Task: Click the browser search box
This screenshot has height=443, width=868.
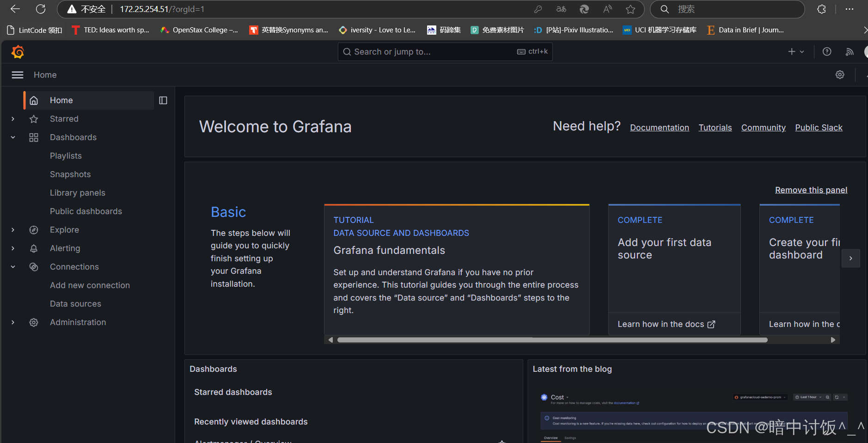Action: 727,9
